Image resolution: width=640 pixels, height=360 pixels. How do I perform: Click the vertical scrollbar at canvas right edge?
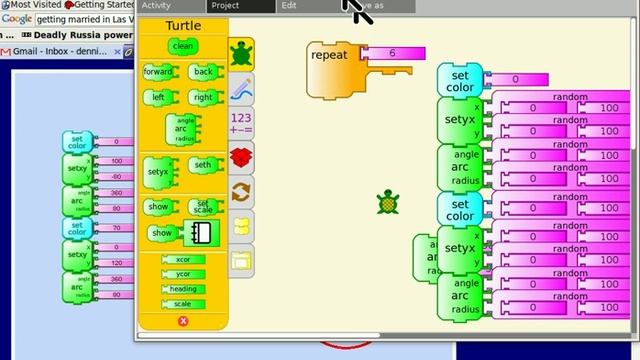click(x=633, y=84)
